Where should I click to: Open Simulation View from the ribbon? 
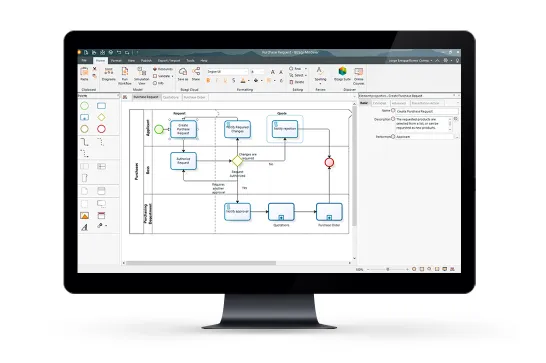point(142,76)
